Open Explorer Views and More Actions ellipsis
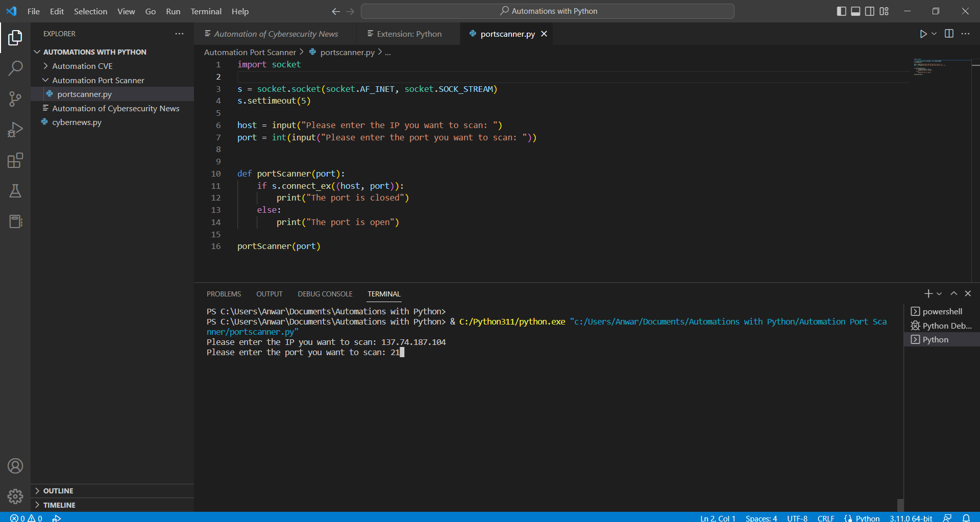 click(x=179, y=34)
